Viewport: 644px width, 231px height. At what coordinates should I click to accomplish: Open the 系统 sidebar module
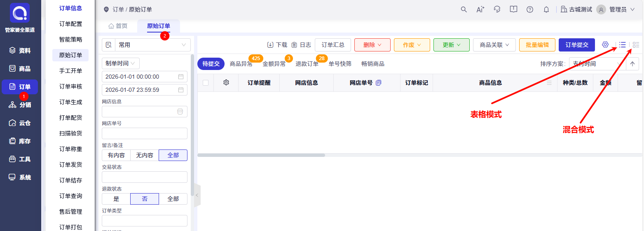coord(20,177)
